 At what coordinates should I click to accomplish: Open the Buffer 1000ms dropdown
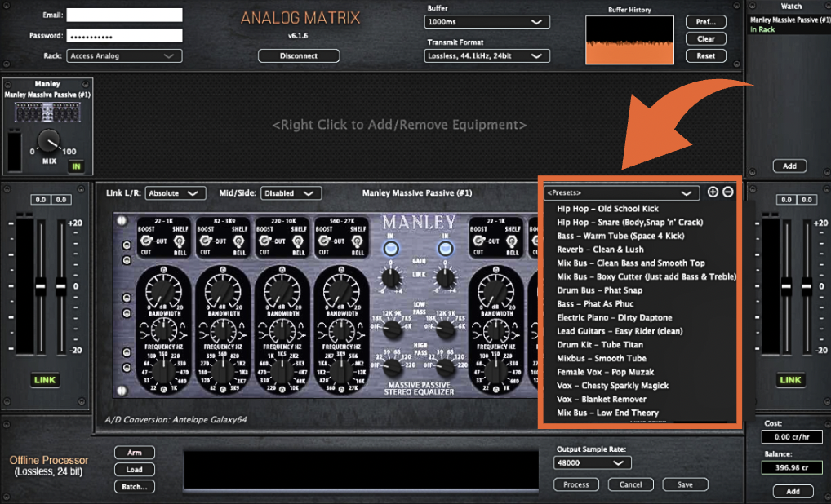click(487, 22)
